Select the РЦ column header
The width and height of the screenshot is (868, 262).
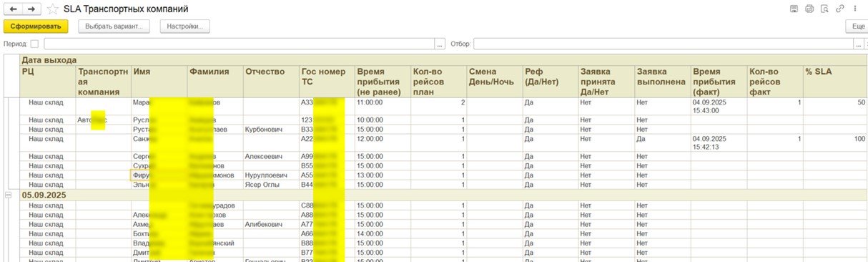tap(48, 82)
